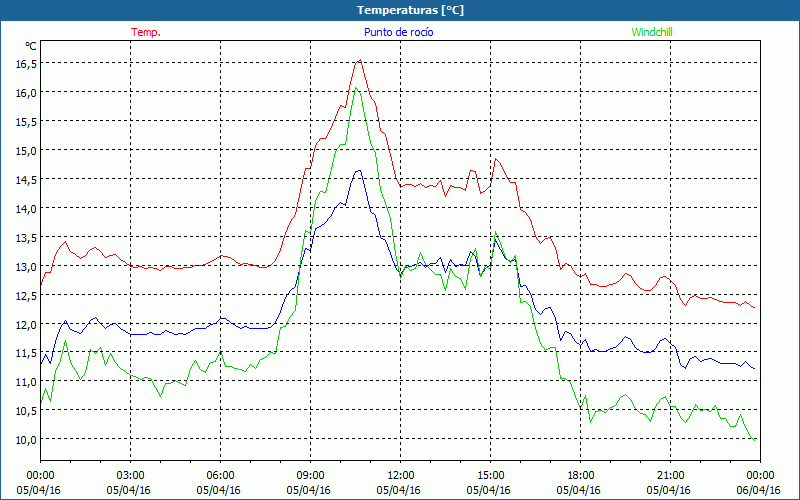Click the 16,5 y-axis value
The height and width of the screenshot is (500, 800).
[x=28, y=63]
